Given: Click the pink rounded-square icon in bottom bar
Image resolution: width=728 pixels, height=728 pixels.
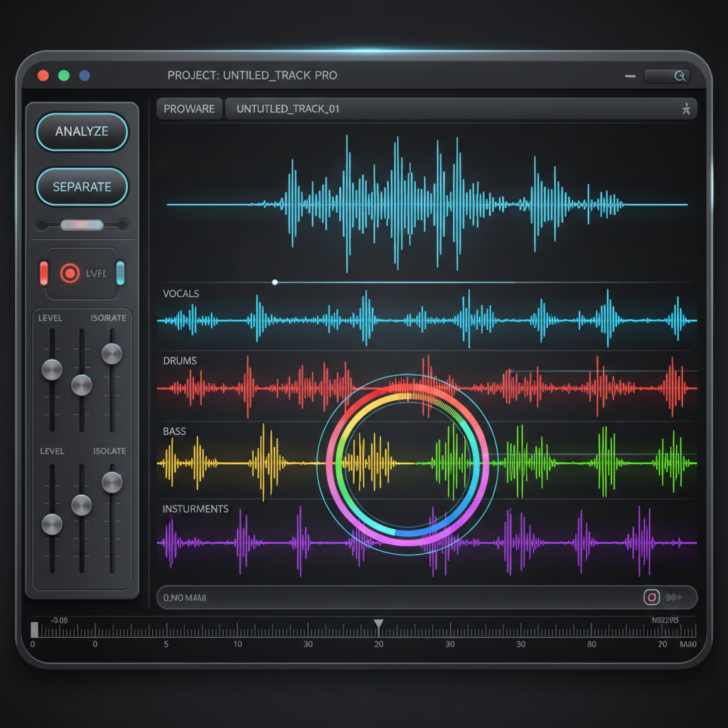Looking at the screenshot, I should pyautogui.click(x=651, y=597).
